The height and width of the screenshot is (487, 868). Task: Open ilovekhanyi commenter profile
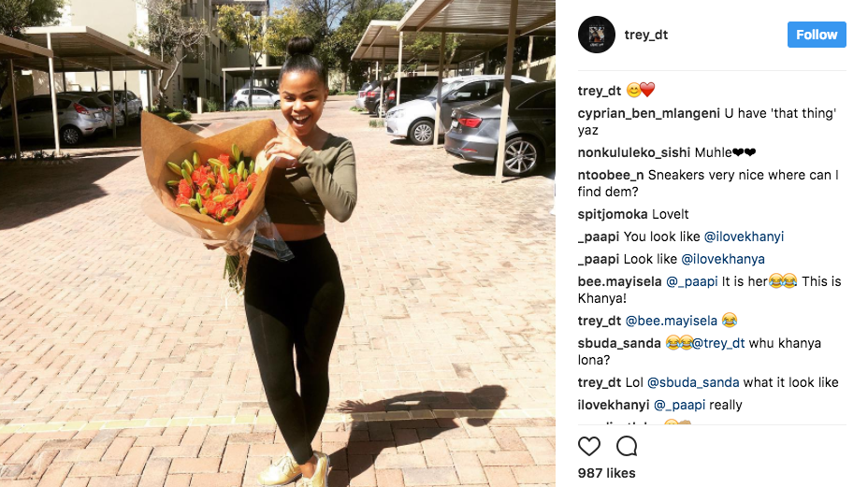pyautogui.click(x=614, y=405)
